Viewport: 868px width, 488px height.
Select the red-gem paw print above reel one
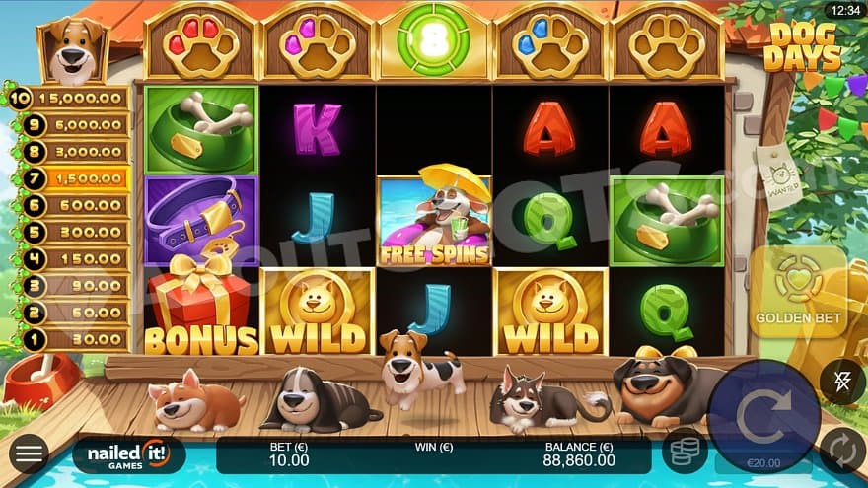point(200,43)
